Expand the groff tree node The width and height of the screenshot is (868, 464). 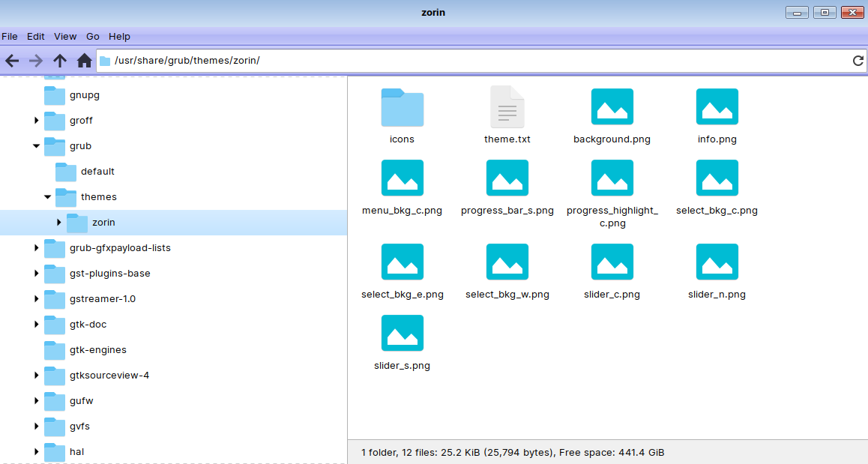click(x=36, y=121)
